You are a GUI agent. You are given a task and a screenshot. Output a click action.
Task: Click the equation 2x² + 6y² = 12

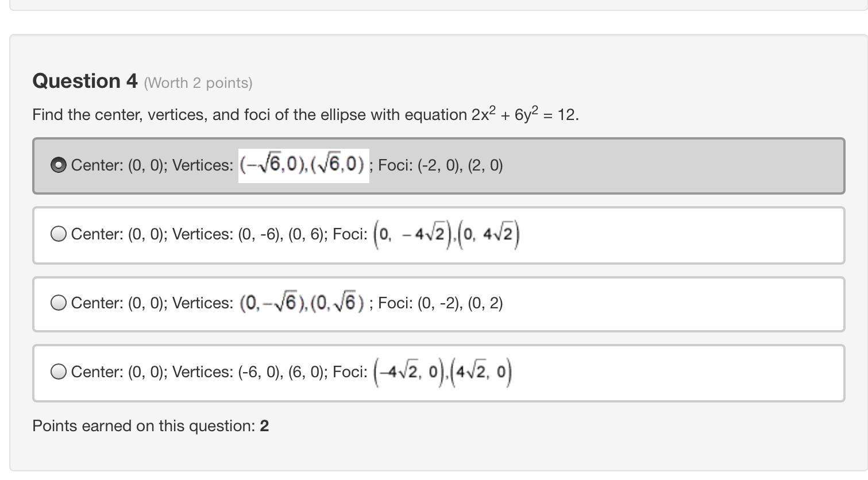[x=524, y=114]
